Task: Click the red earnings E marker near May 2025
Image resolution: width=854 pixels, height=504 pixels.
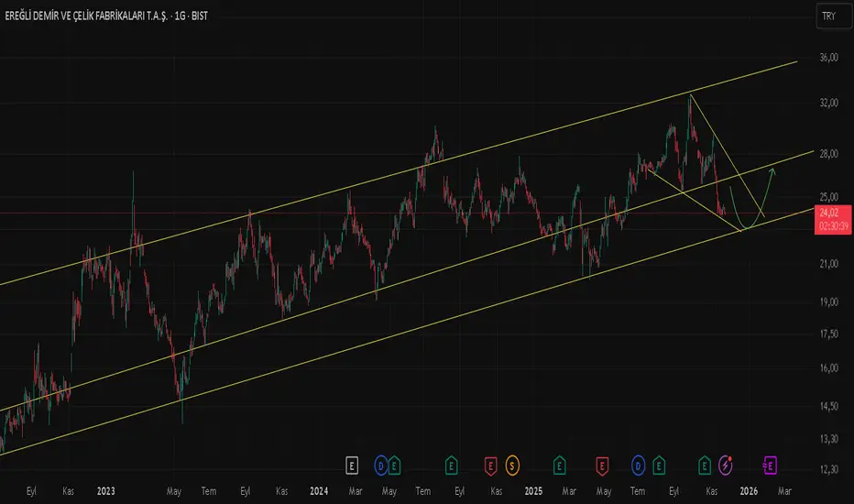Action: (602, 466)
